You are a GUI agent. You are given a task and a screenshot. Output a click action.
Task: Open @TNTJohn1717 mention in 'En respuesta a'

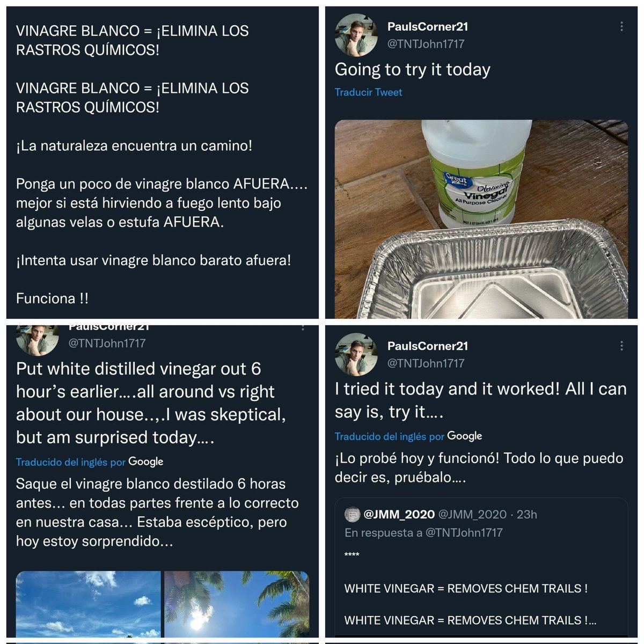pos(464,533)
